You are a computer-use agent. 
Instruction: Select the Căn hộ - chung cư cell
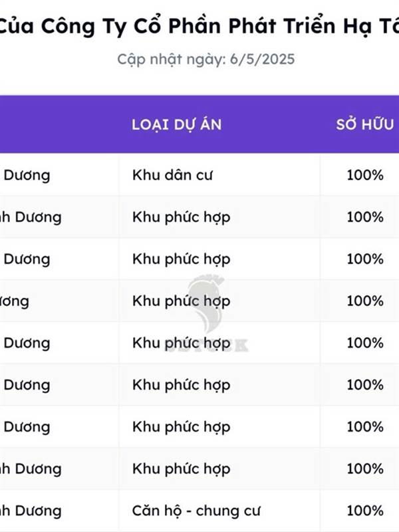click(196, 511)
